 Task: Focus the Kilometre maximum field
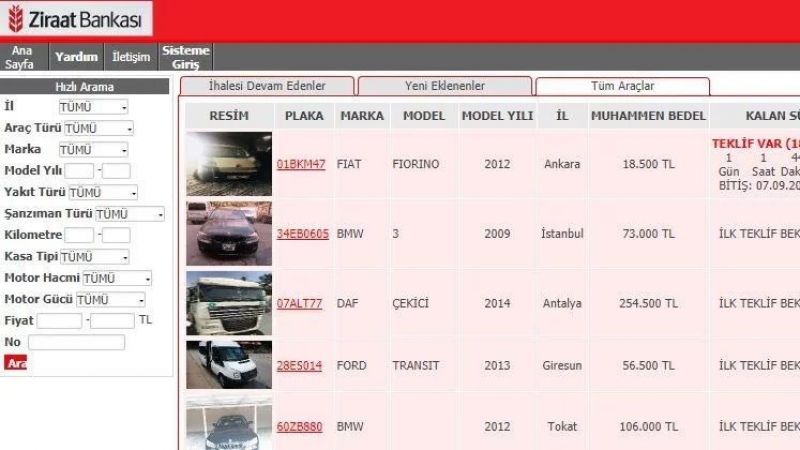click(116, 235)
